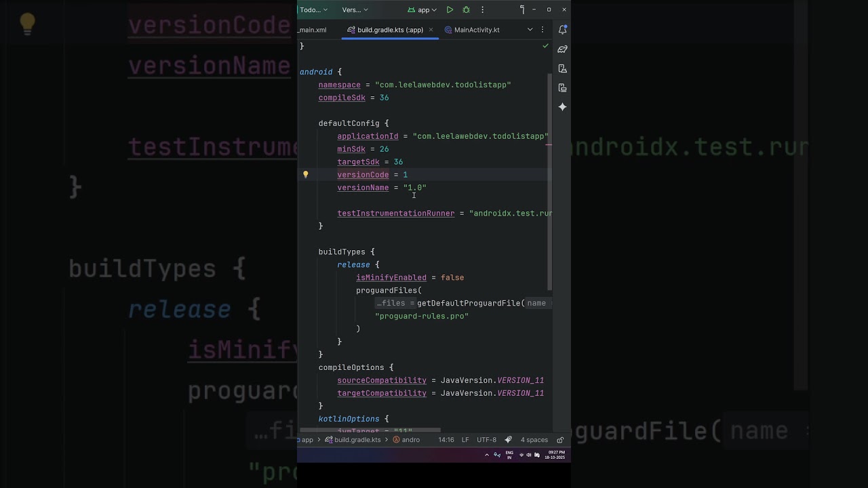The height and width of the screenshot is (488, 868).
Task: Click the compileSdk property
Action: (x=342, y=98)
